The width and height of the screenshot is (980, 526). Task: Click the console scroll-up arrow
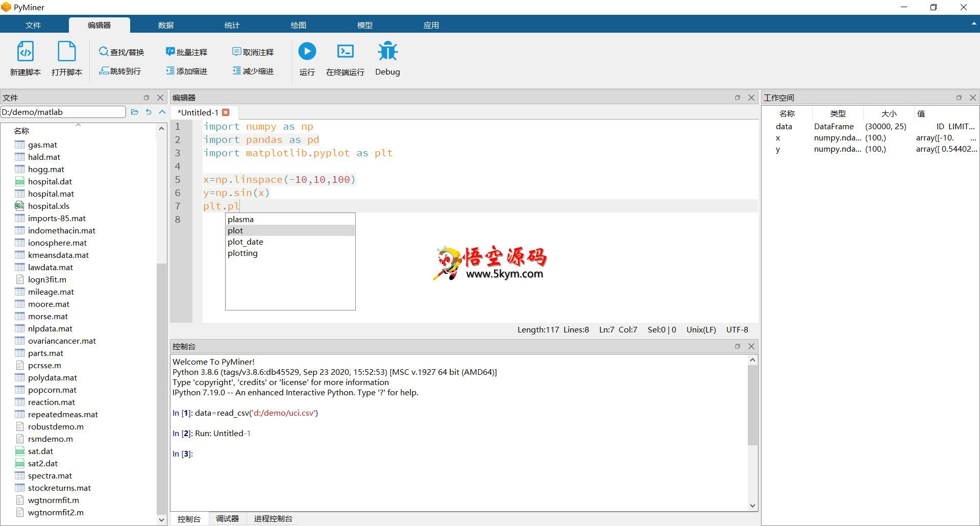(752, 360)
